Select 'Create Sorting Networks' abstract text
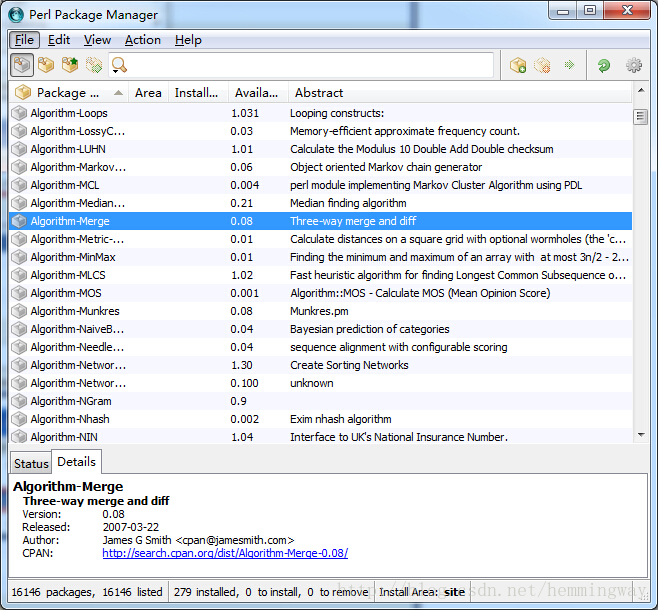Screen dimensions: 658x610 pyautogui.click(x=349, y=365)
